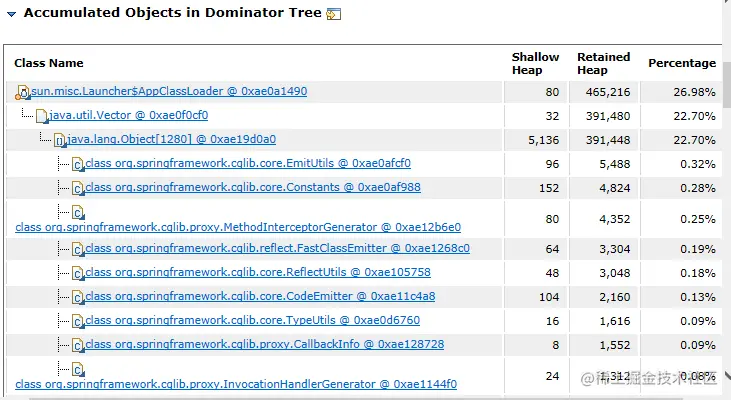The height and width of the screenshot is (400, 731).
Task: Select percentage value 0.13%
Action: pyautogui.click(x=697, y=297)
